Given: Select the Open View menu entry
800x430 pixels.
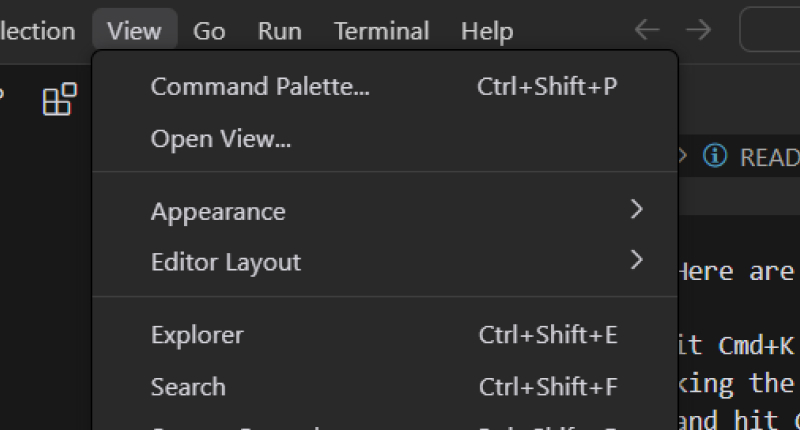Looking at the screenshot, I should pos(221,139).
